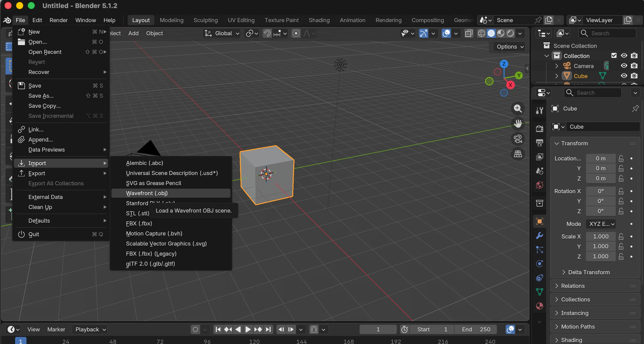Expand the Camera item in outliner

(x=557, y=66)
